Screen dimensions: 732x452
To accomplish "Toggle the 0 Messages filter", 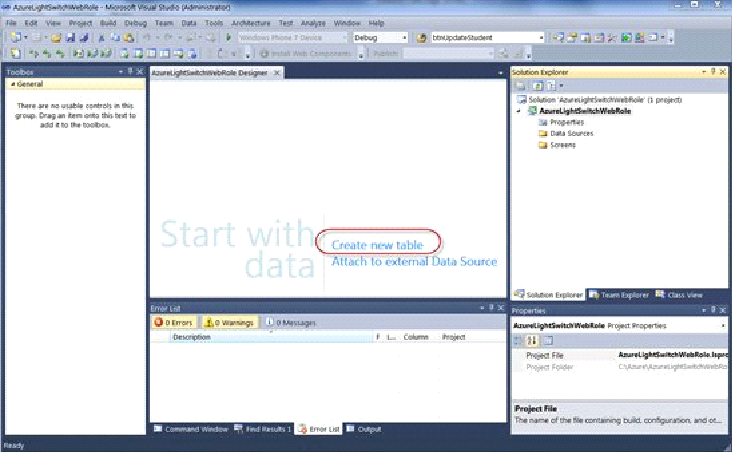I will tap(289, 323).
